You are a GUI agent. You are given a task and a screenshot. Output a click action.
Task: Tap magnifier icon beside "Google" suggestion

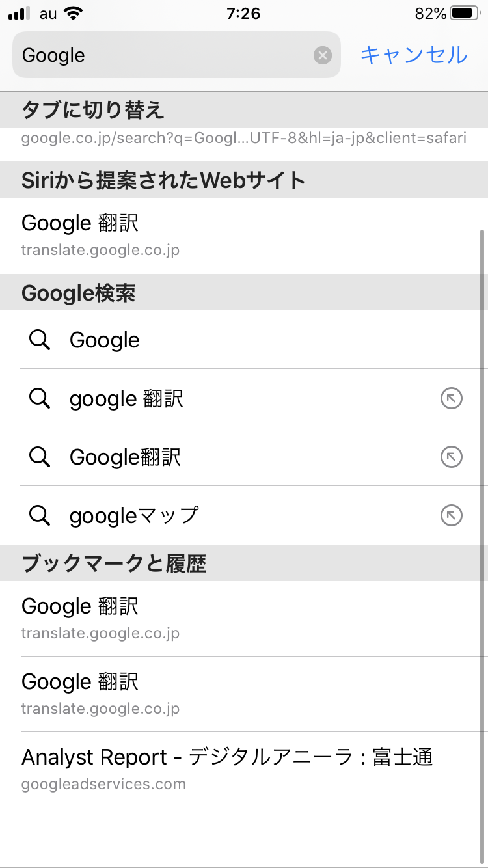[40, 340]
